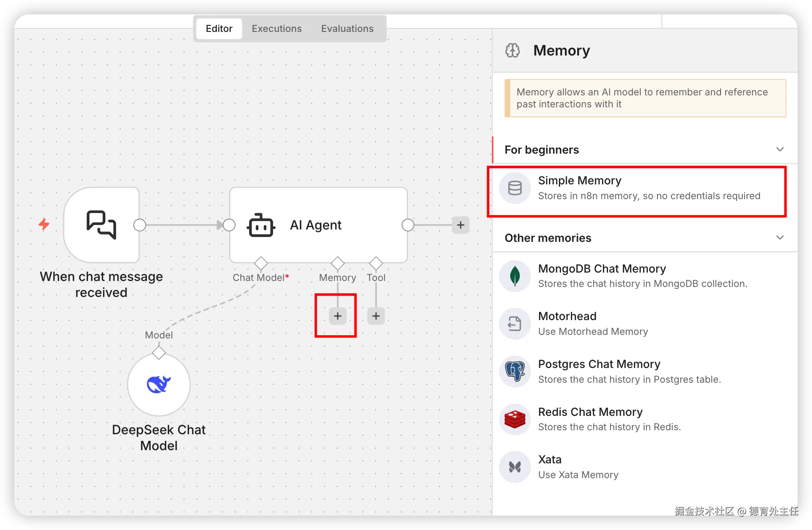The height and width of the screenshot is (530, 812).
Task: Select the AI Agent robot icon
Action: pos(261,225)
